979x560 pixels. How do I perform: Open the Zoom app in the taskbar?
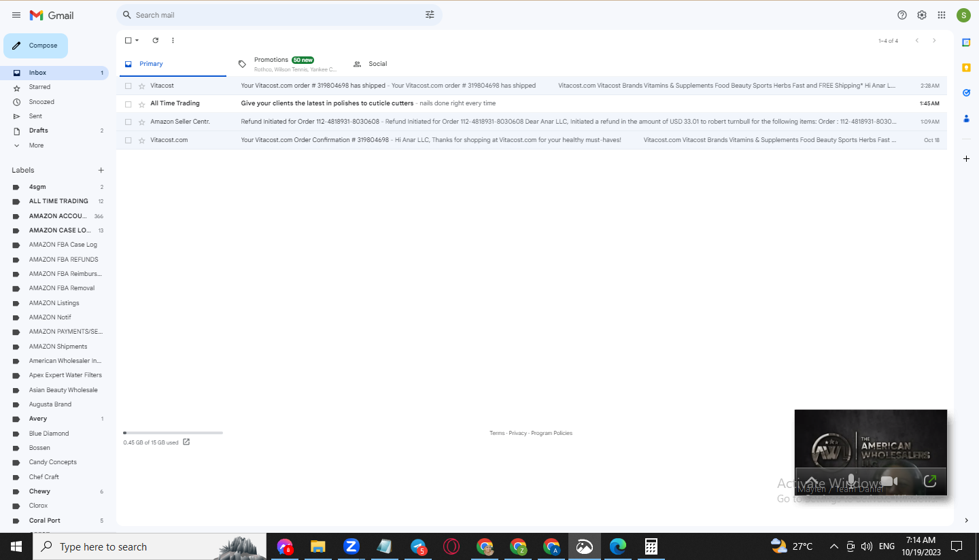(351, 546)
